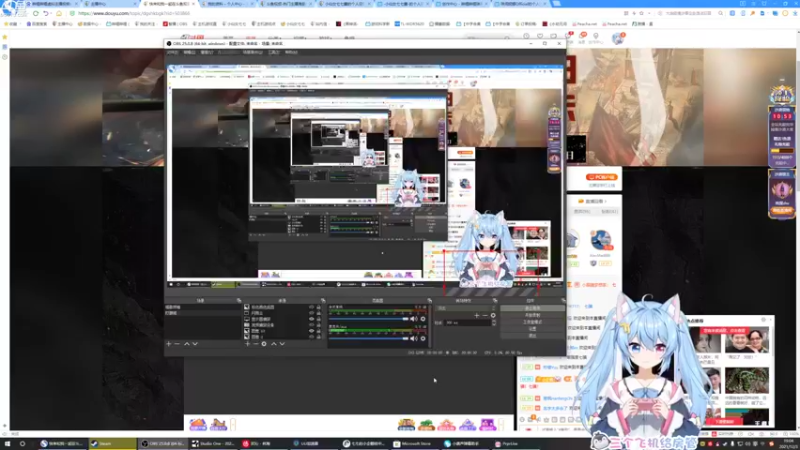Viewport: 800px width, 450px height.
Task: Toggle visibility eye of first source row
Action: 311,307
